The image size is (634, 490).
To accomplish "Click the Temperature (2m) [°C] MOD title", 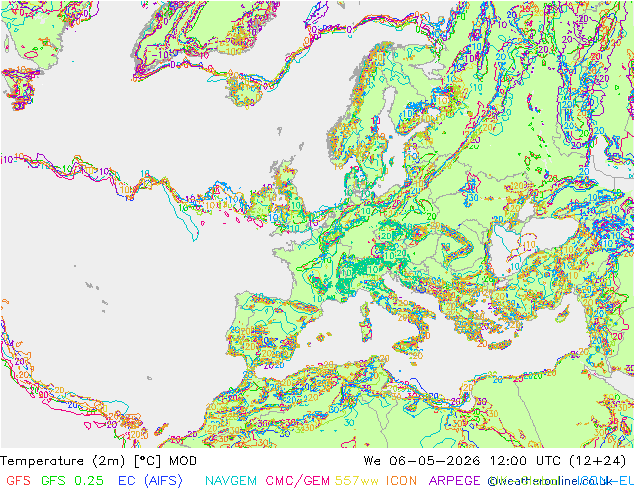I will 98,460.
